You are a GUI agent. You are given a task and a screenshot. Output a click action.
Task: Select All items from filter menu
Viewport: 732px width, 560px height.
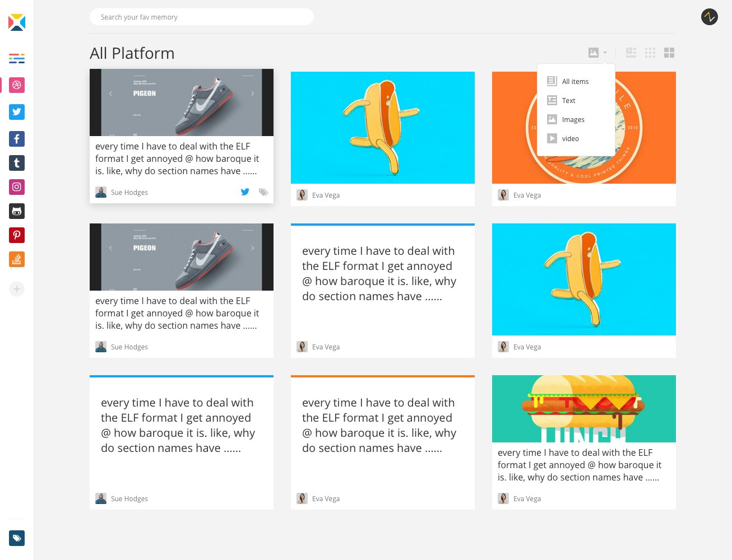pyautogui.click(x=576, y=81)
